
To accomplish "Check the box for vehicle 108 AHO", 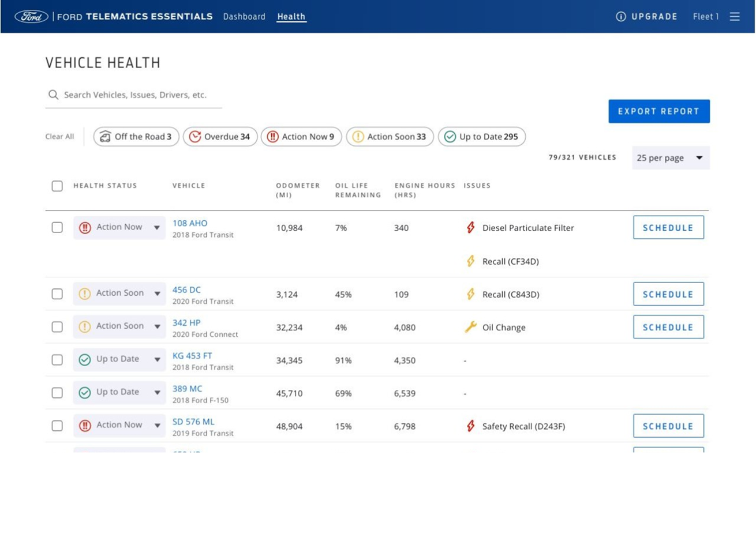I will tap(57, 227).
